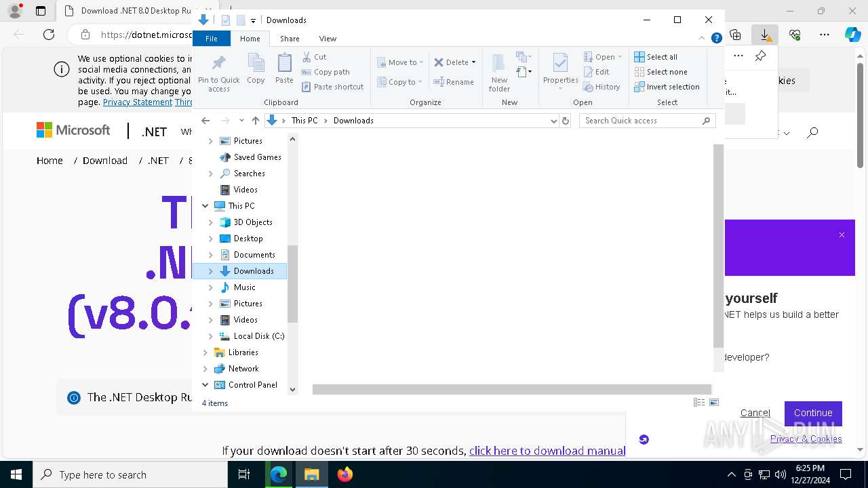Select the Home ribbon tab

pos(250,39)
